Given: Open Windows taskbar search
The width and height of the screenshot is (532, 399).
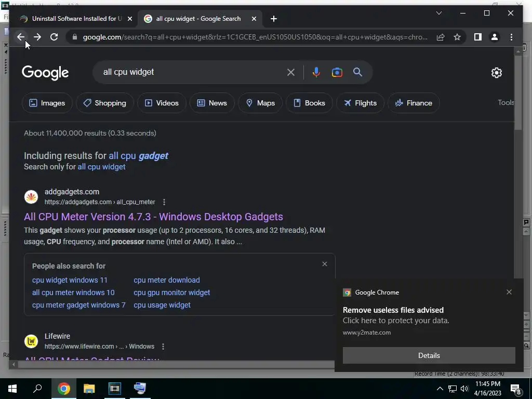Looking at the screenshot, I should tap(37, 389).
